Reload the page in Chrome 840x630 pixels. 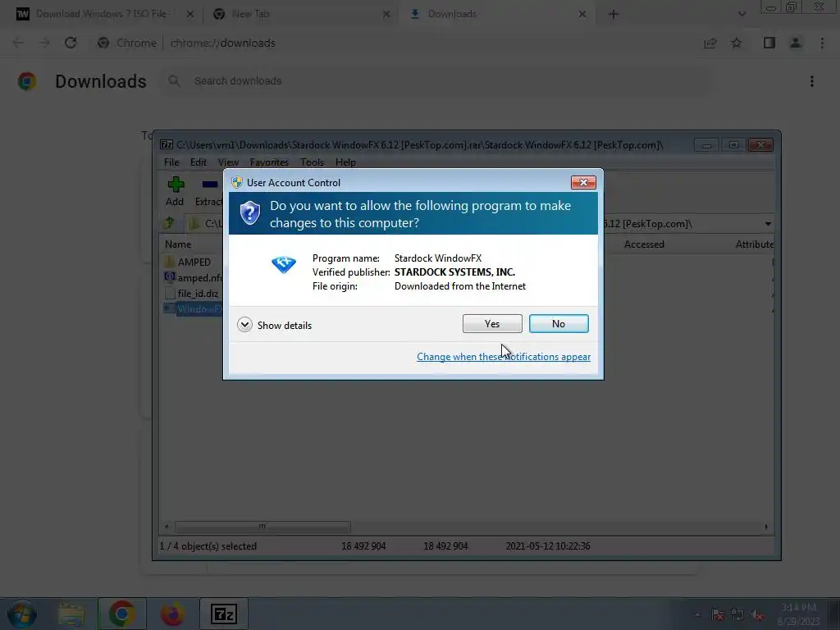pyautogui.click(x=71, y=43)
